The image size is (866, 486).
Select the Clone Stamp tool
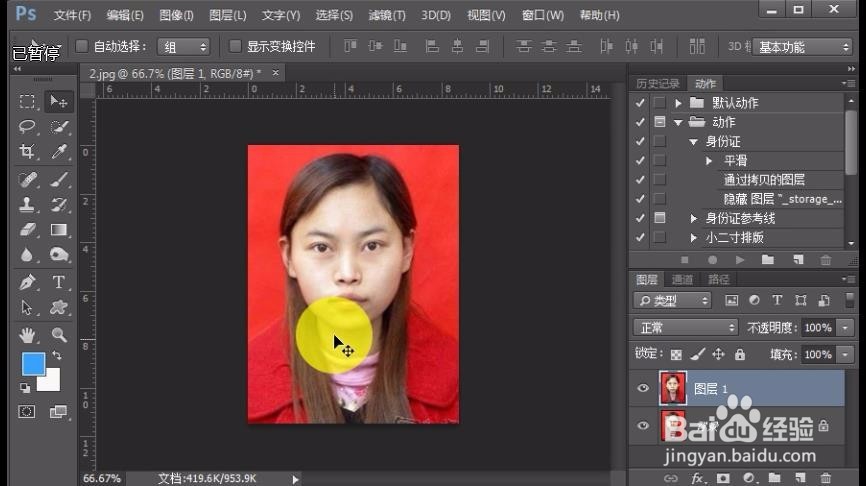pyautogui.click(x=27, y=204)
